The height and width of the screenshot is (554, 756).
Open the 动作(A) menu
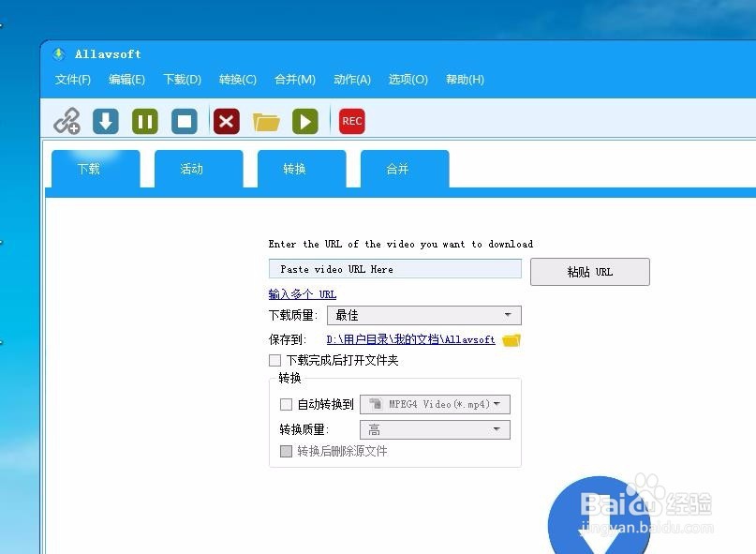pyautogui.click(x=352, y=79)
